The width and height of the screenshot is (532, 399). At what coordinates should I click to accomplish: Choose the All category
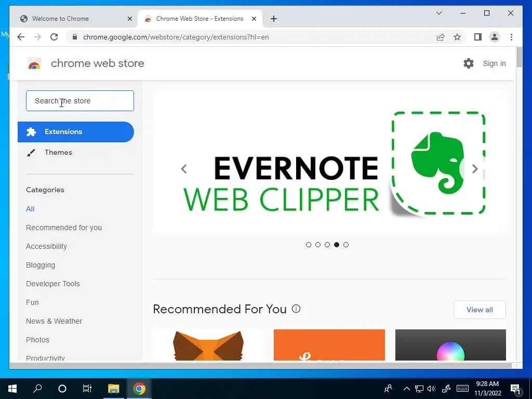coord(30,209)
